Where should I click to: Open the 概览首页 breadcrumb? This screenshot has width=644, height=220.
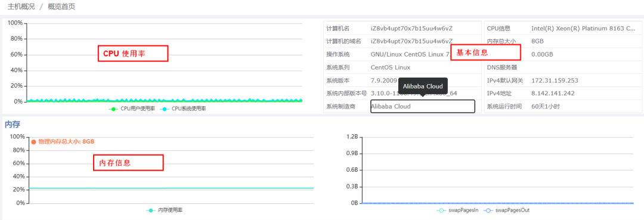click(x=61, y=7)
